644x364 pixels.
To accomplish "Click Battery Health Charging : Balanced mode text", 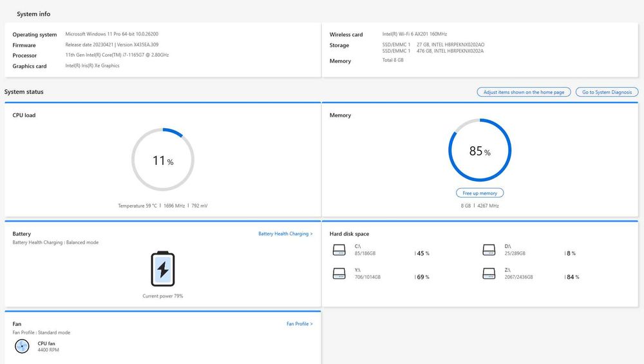I will click(55, 242).
